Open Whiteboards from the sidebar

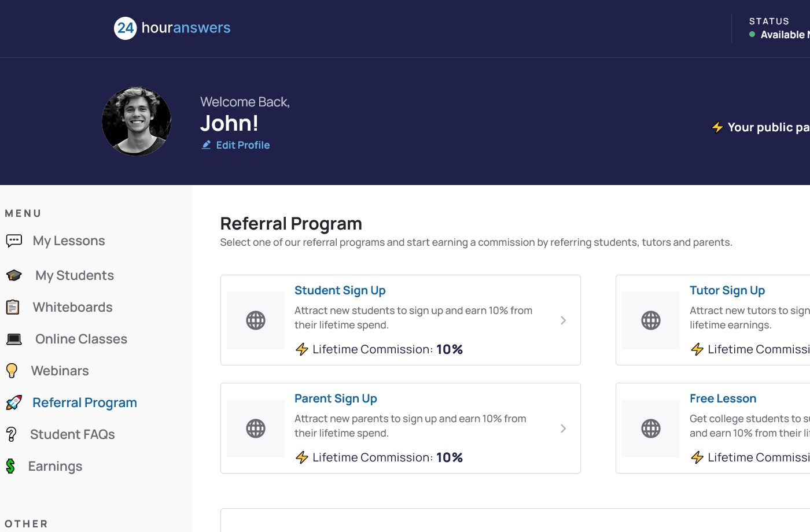pyautogui.click(x=73, y=307)
